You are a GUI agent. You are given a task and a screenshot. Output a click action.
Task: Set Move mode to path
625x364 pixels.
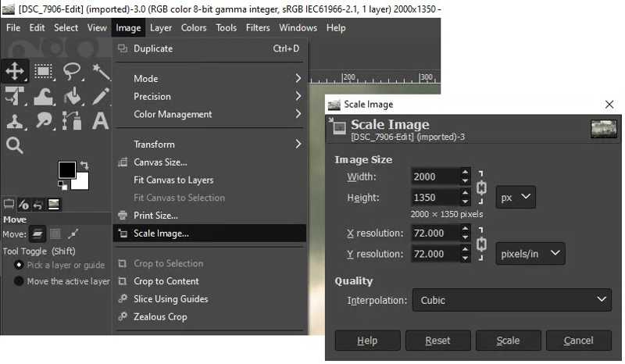click(73, 234)
